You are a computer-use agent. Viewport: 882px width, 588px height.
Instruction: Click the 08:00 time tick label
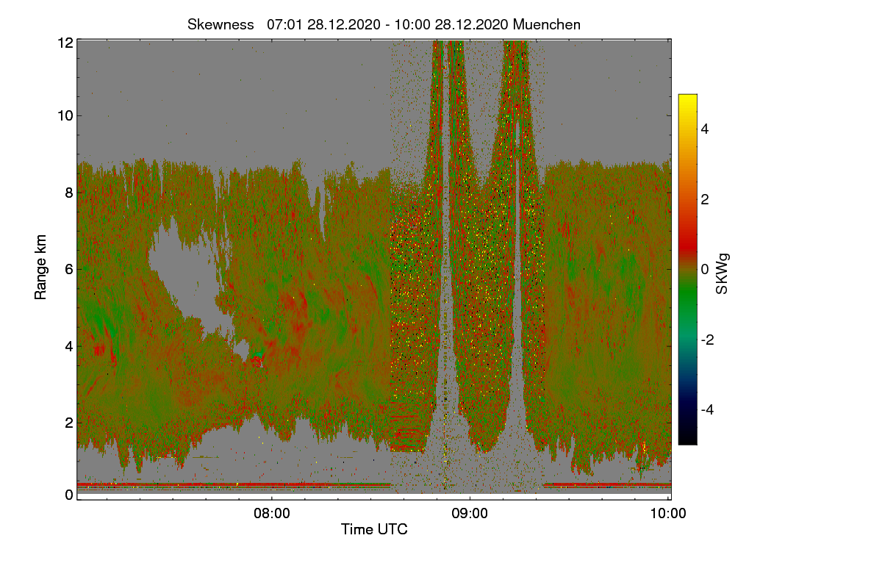(271, 513)
